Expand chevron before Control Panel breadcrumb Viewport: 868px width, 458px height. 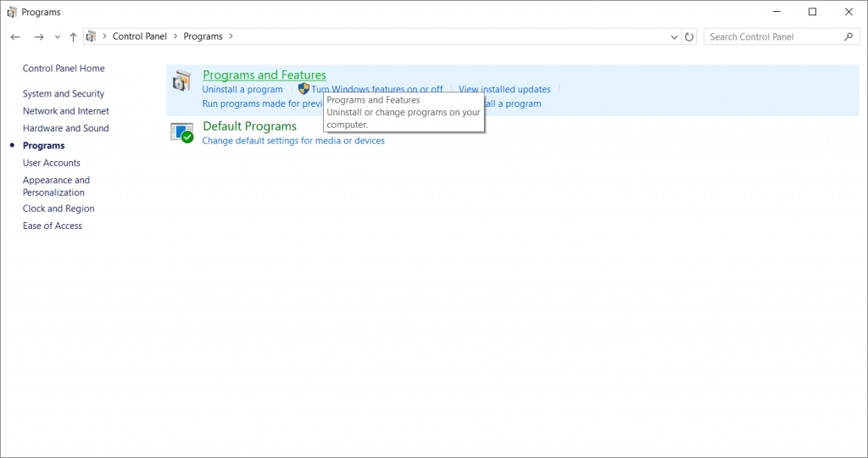(x=104, y=36)
